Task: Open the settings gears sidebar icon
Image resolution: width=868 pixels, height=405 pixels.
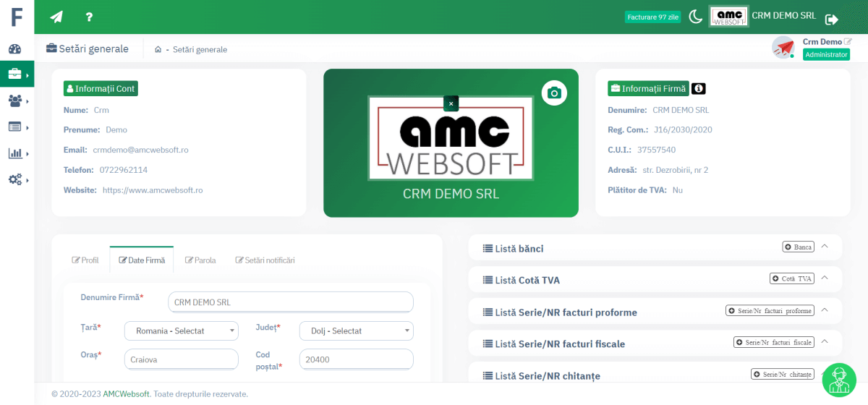Action: (15, 179)
